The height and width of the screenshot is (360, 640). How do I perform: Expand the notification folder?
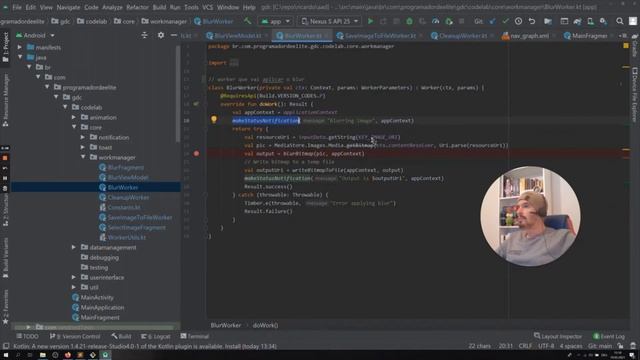click(83, 138)
